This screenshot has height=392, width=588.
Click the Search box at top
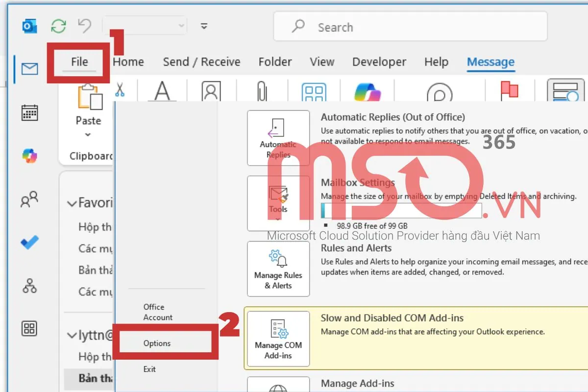click(x=410, y=27)
